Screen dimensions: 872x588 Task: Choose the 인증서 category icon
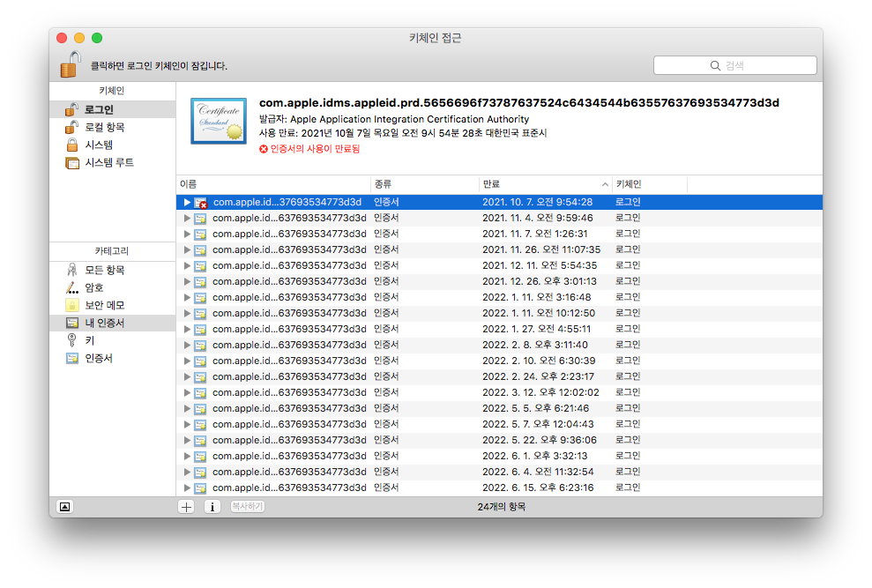(72, 358)
